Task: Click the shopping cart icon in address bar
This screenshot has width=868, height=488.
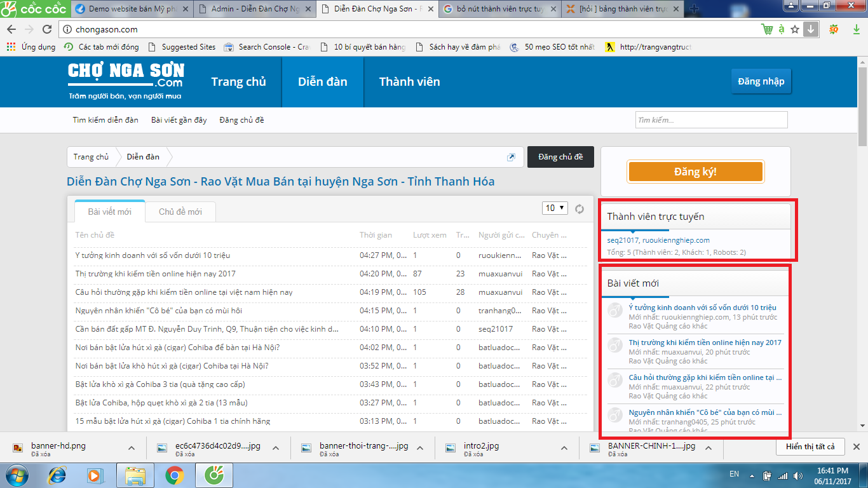Action: (768, 29)
